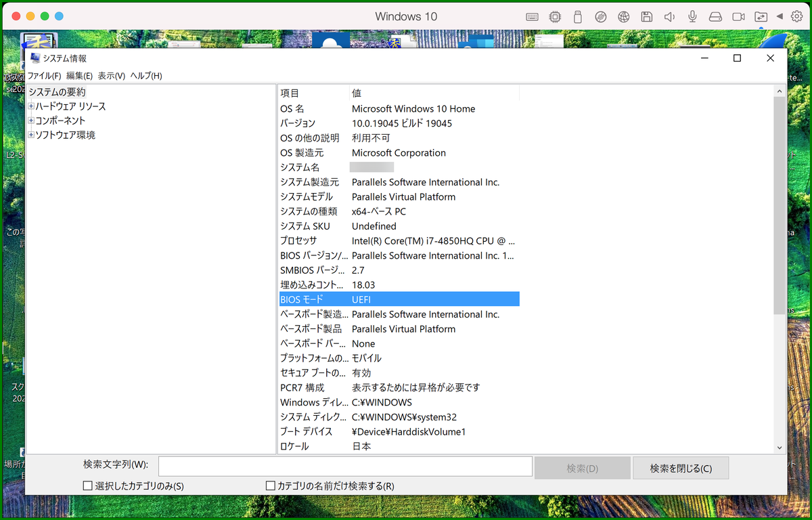Expand the コンポーネント node
Screen dimensions: 812x520
click(x=31, y=121)
